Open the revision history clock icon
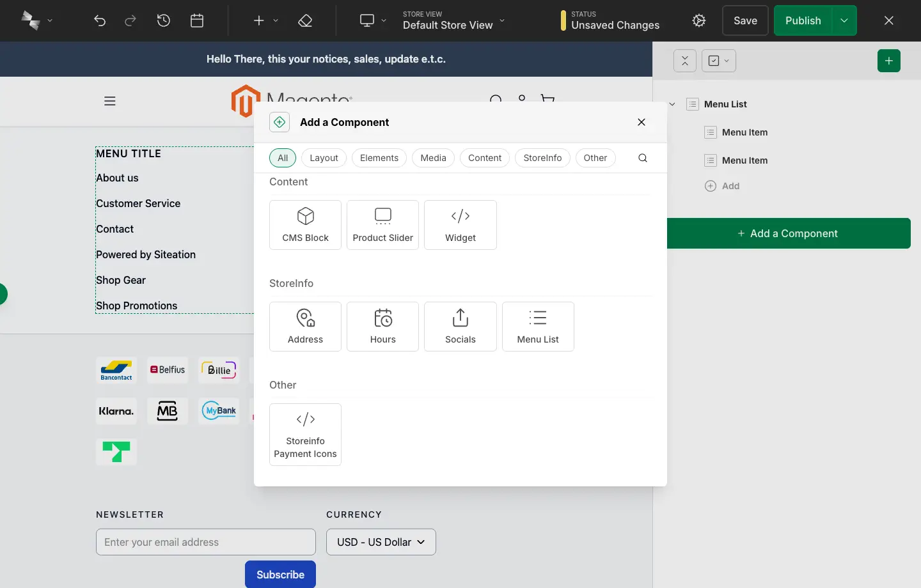Screen dimensions: 921x588 pyautogui.click(x=164, y=20)
